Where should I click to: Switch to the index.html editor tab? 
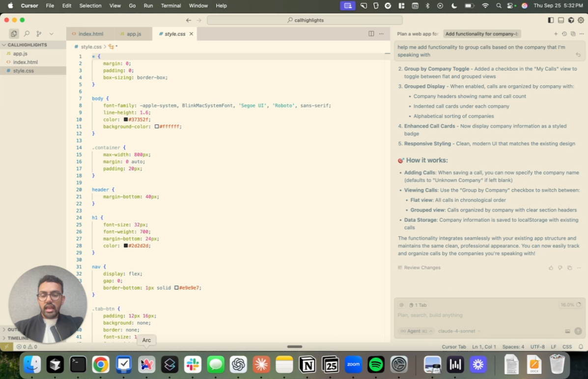[x=90, y=34]
